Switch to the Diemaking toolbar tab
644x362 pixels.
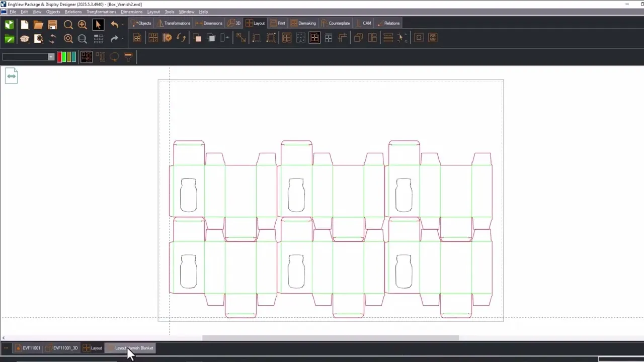click(x=303, y=23)
